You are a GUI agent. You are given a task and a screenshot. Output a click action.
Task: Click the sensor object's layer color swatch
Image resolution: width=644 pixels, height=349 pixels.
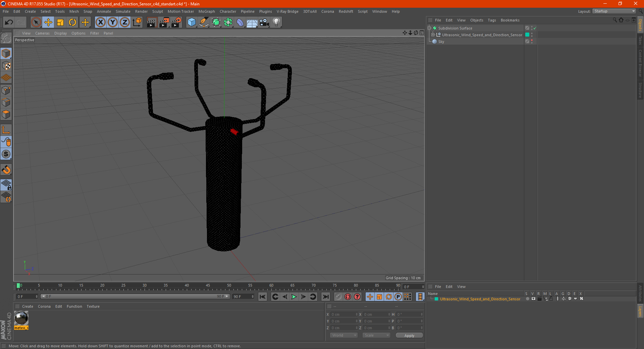coord(527,35)
